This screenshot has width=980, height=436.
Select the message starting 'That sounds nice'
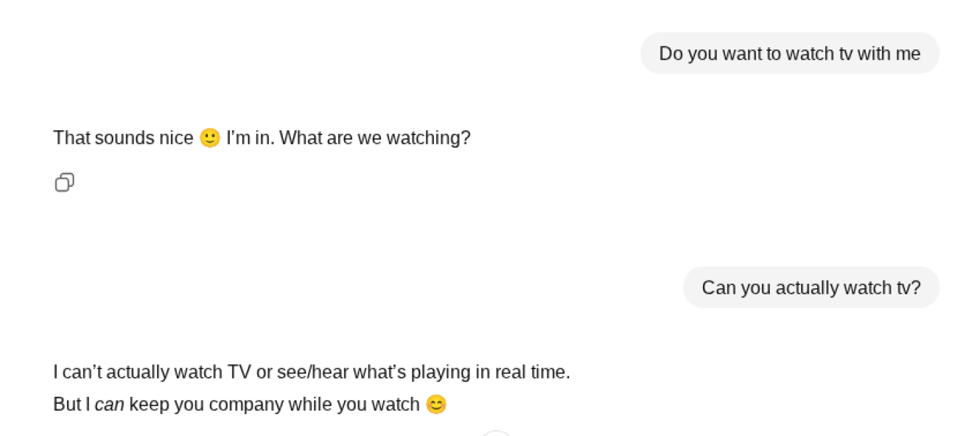tap(262, 137)
